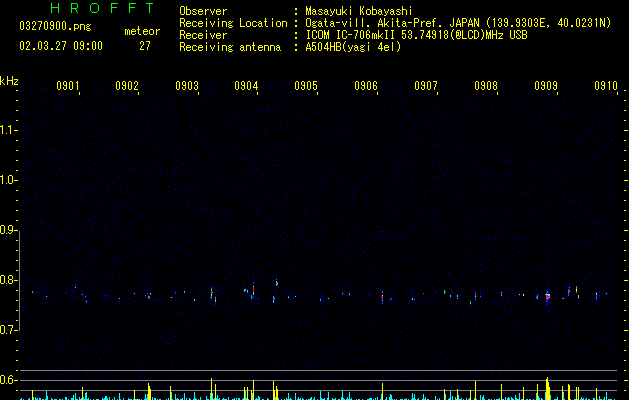629x400 pixels.
Task: Click the 0904 time marker
Action: tap(246, 86)
